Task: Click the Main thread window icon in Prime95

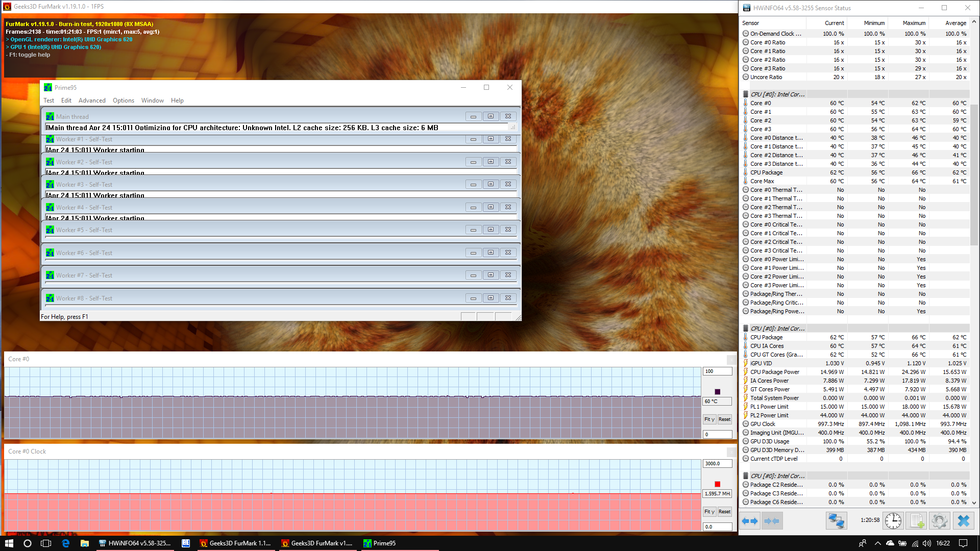Action: [x=50, y=116]
